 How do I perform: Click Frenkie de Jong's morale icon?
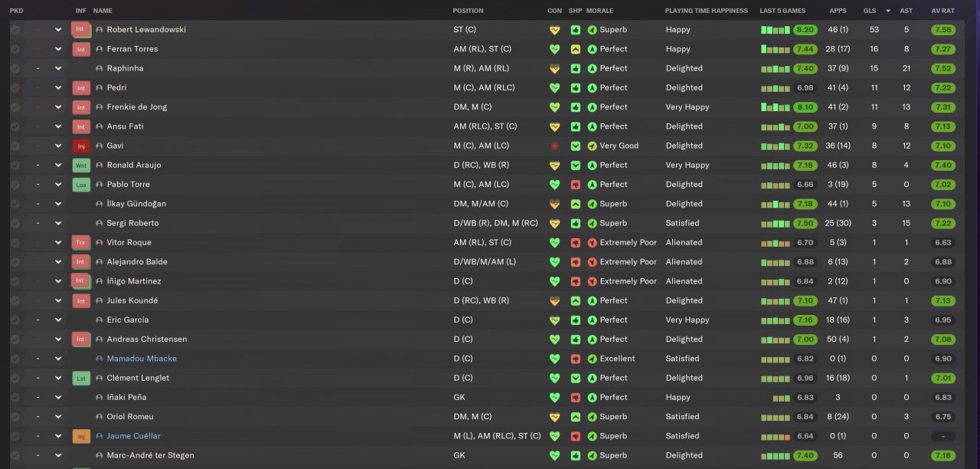[x=592, y=107]
